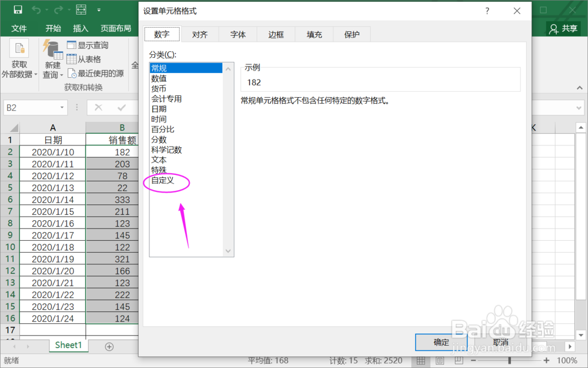
Task: Select 百分比 in the category list
Action: (186, 129)
